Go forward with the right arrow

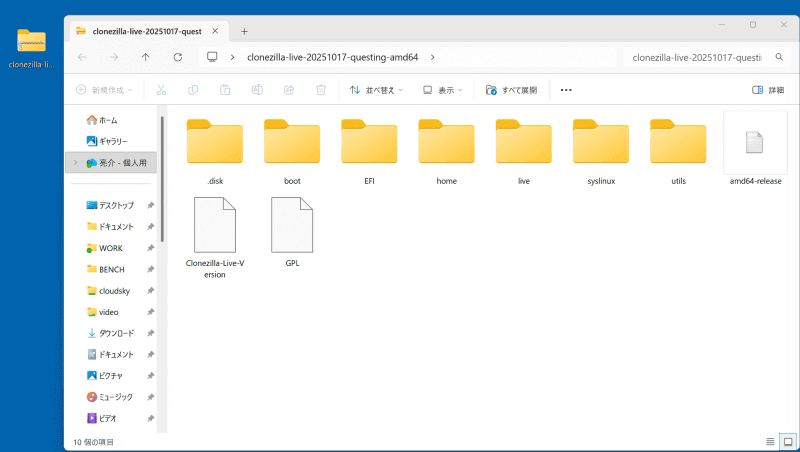tap(114, 57)
